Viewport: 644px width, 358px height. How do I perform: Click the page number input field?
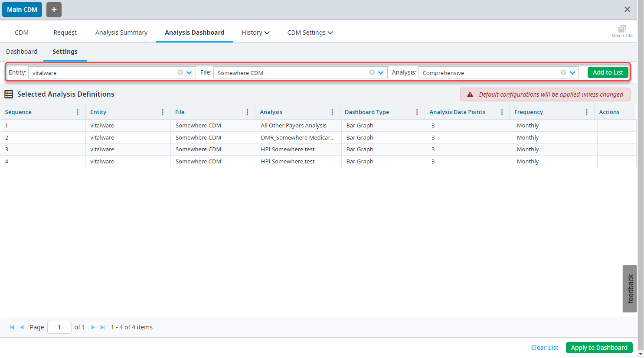[59, 327]
